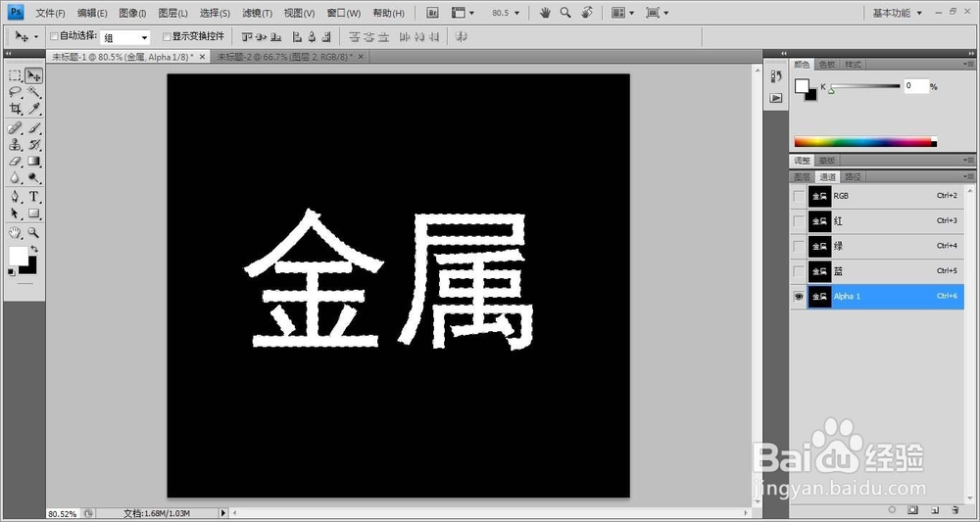Viewport: 980px width, 522px height.
Task: Reset default foreground and background colors
Action: tap(11, 272)
